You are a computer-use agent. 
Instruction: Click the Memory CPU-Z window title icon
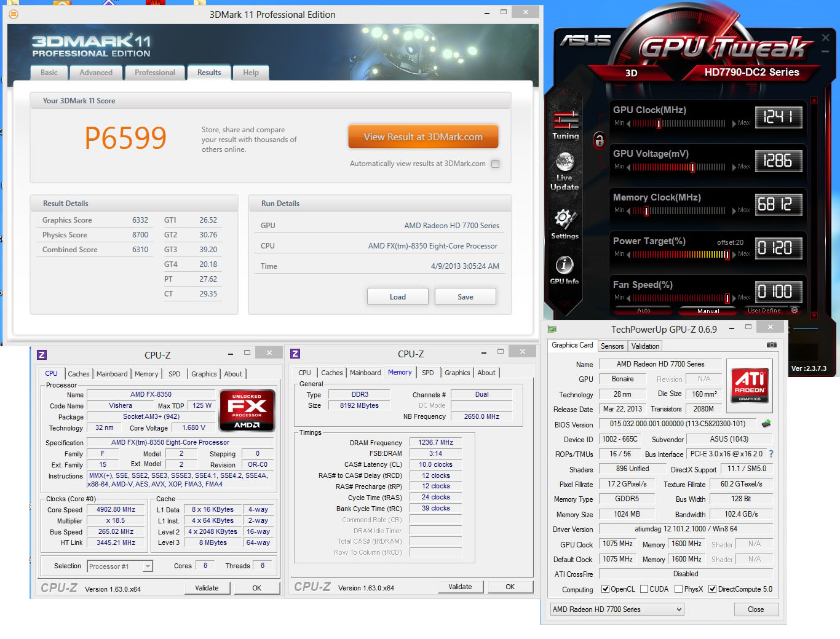[x=295, y=354]
